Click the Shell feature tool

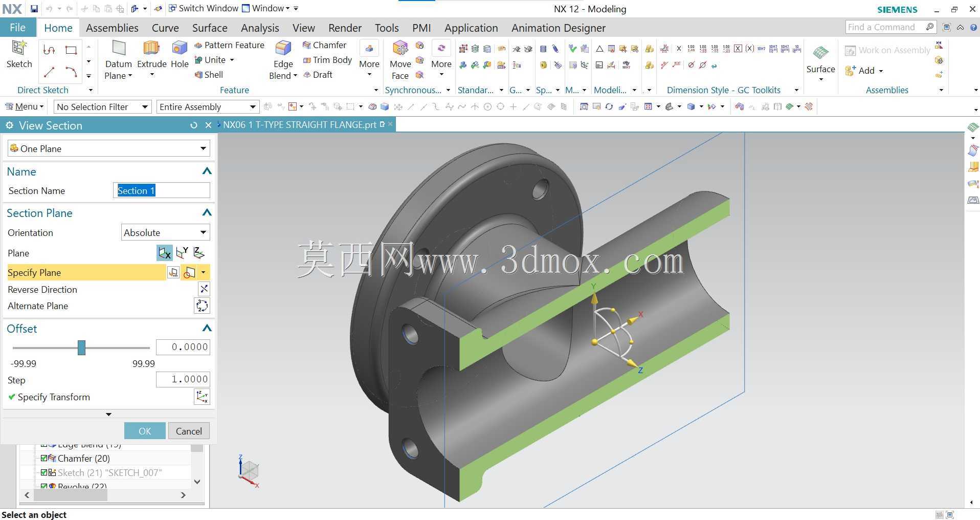(x=209, y=75)
